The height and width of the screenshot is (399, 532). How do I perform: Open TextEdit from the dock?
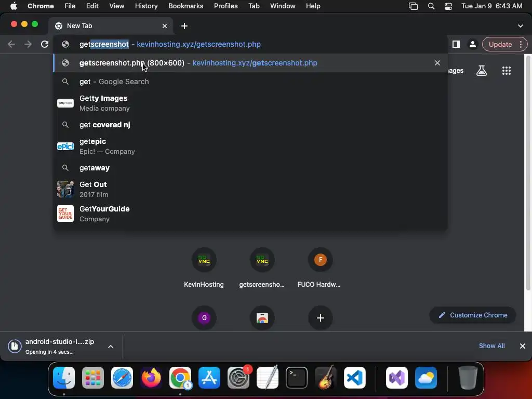268,378
